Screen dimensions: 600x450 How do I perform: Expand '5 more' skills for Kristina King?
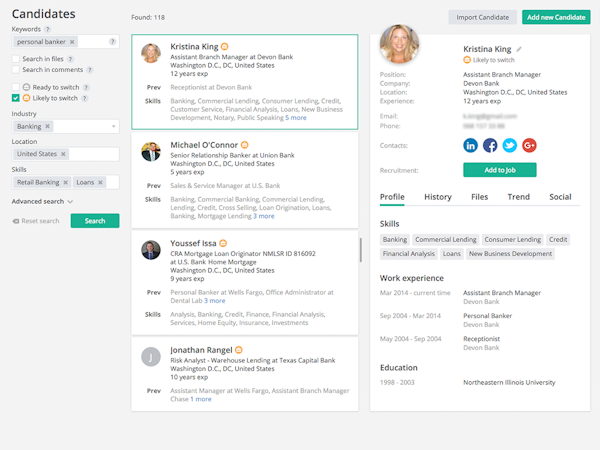point(297,118)
